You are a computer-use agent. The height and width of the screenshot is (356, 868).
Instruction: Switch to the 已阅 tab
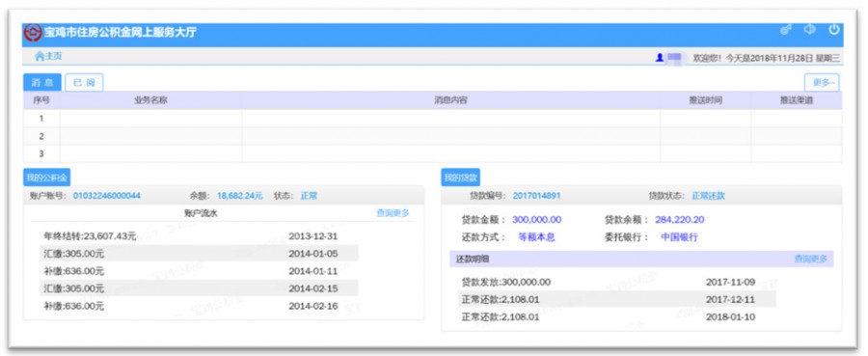(84, 83)
